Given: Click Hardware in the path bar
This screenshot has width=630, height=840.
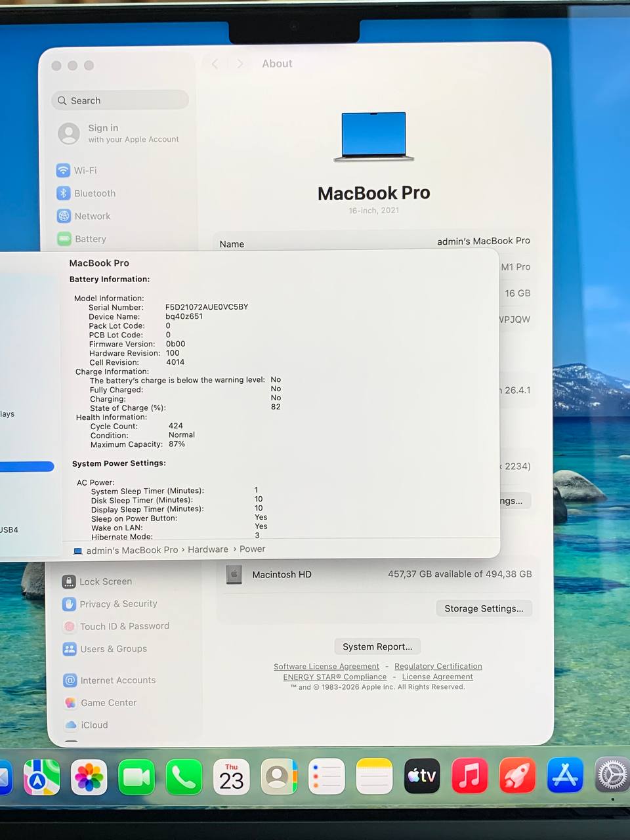Looking at the screenshot, I should click(208, 549).
